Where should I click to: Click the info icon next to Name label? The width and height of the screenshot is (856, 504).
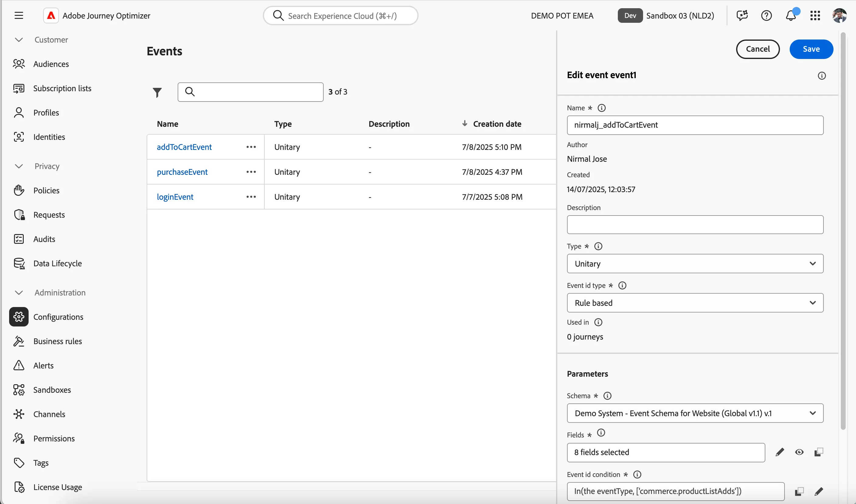tap(601, 108)
